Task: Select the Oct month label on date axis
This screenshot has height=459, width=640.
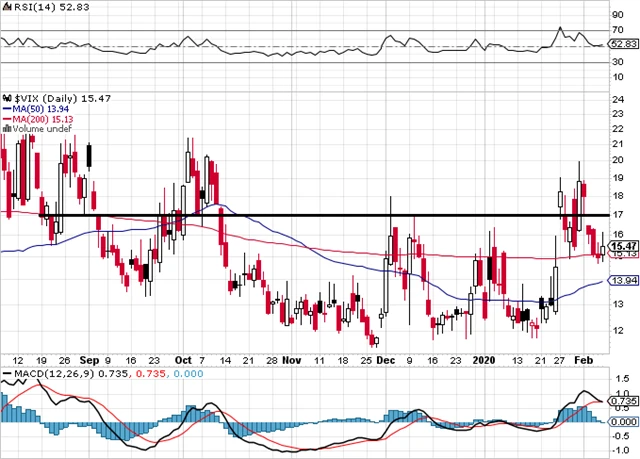Action: click(183, 358)
